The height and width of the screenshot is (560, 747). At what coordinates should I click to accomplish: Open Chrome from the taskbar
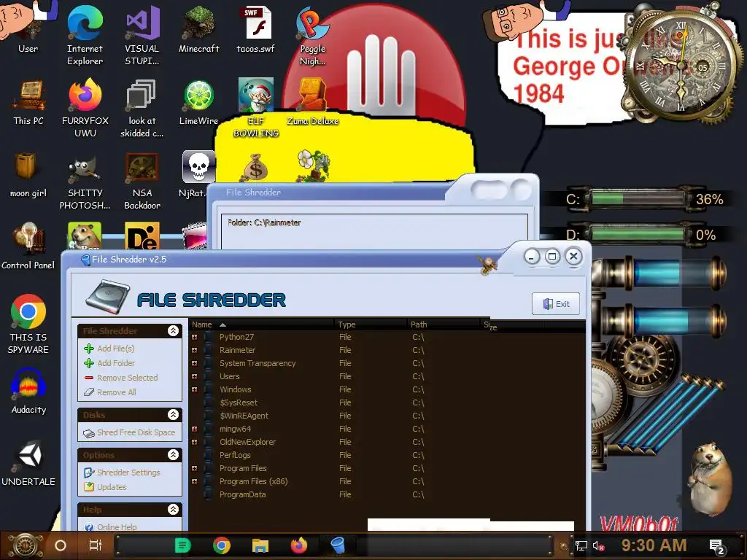[222, 545]
